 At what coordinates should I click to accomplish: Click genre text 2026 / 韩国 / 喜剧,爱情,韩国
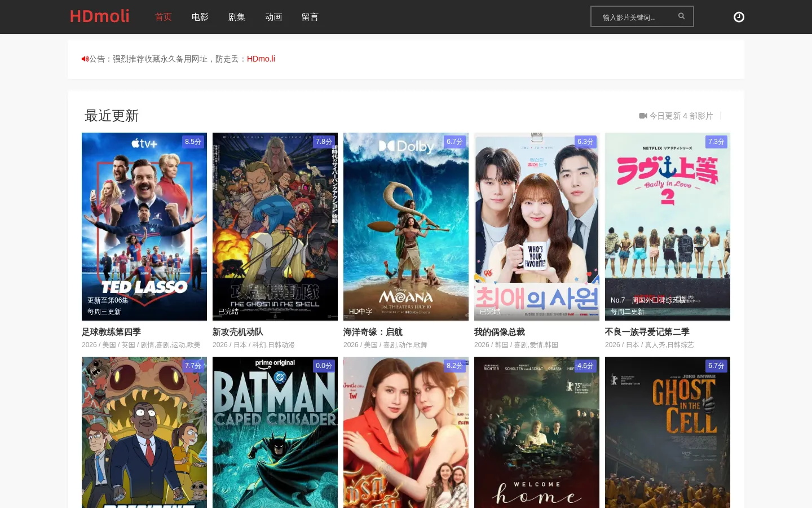coord(516,345)
